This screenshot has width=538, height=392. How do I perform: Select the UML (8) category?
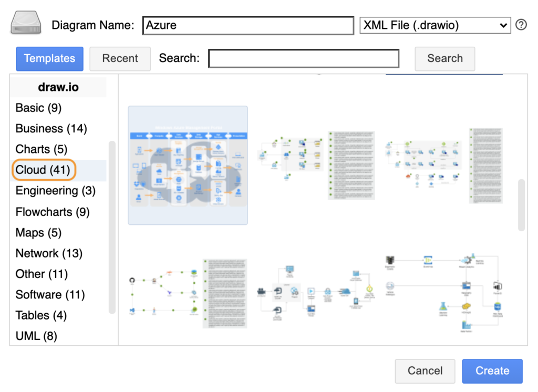pos(36,336)
